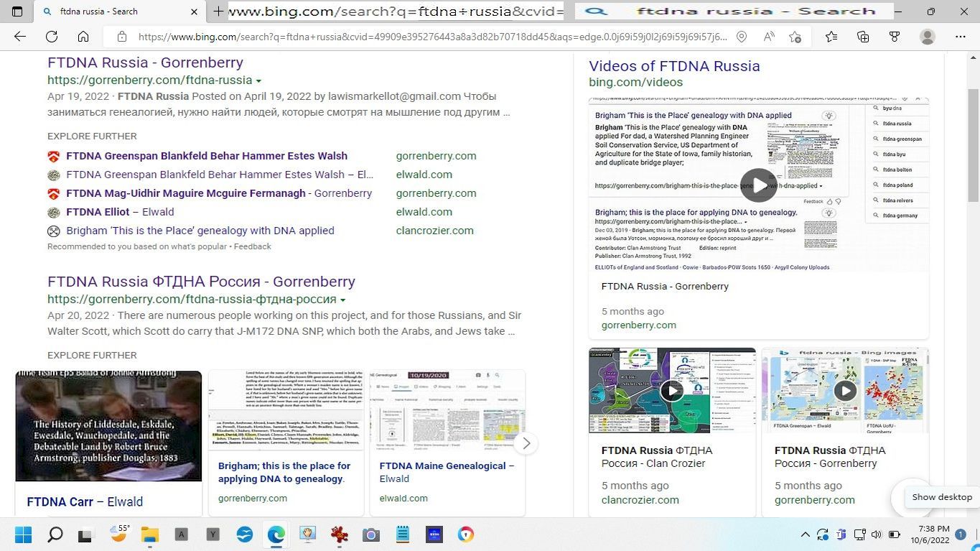The image size is (980, 551).
Task: Open FTDNA Carr – Elwald card thumbnail
Action: (108, 426)
